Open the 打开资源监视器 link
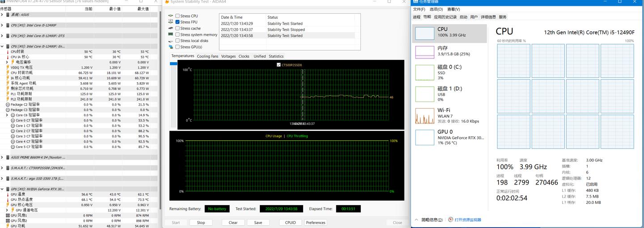 click(x=468, y=220)
